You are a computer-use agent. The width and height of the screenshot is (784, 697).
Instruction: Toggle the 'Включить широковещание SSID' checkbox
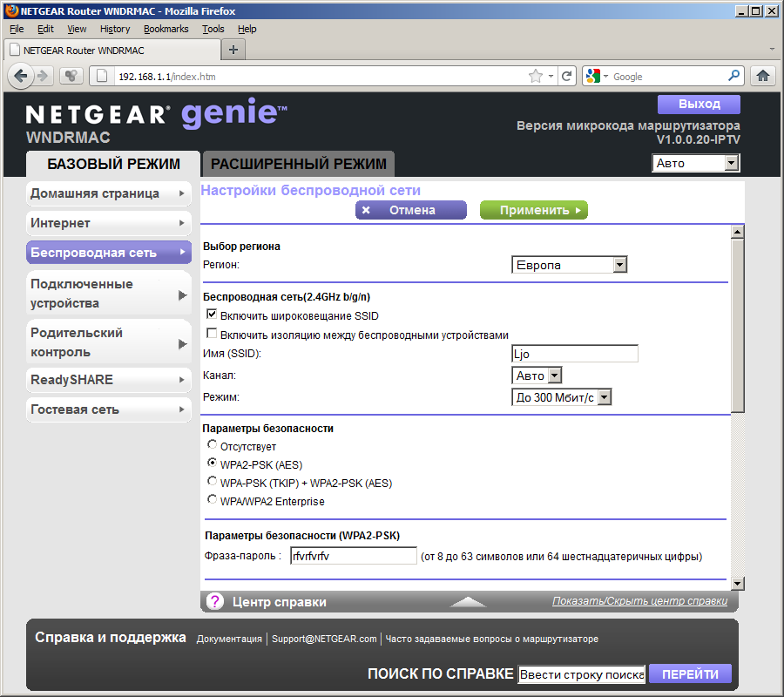tap(212, 315)
